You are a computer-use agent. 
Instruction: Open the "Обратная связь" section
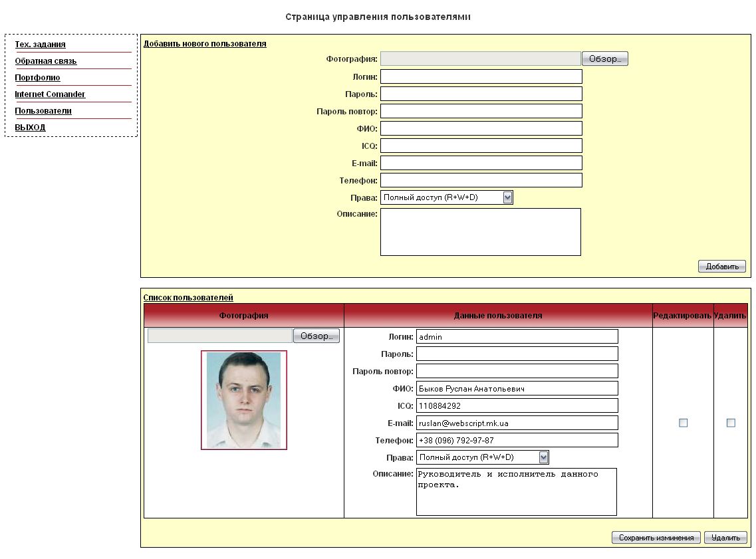click(x=43, y=60)
